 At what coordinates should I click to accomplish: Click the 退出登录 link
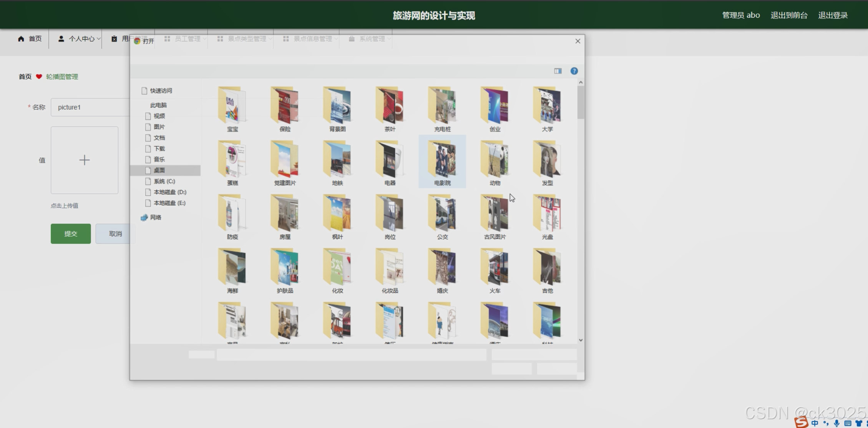(833, 15)
